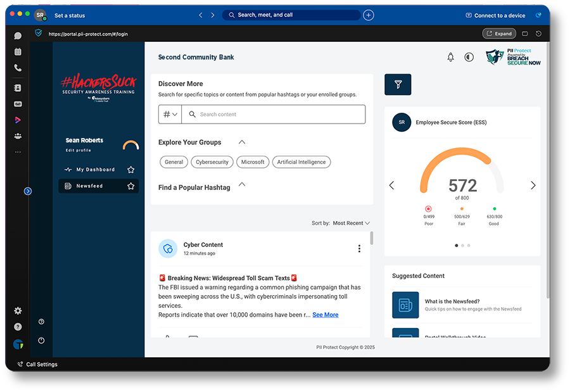570x392 pixels.
Task: Toggle the Newsfeed star favorite
Action: 131,186
